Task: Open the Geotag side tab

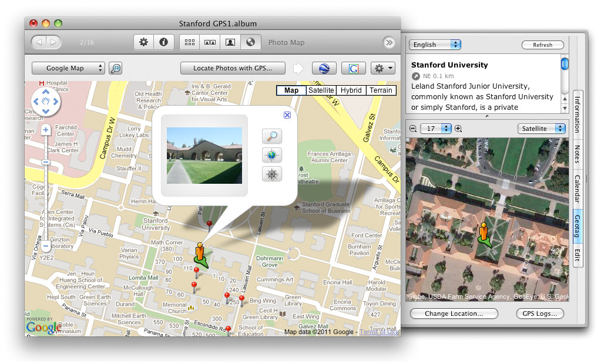Action: [578, 226]
